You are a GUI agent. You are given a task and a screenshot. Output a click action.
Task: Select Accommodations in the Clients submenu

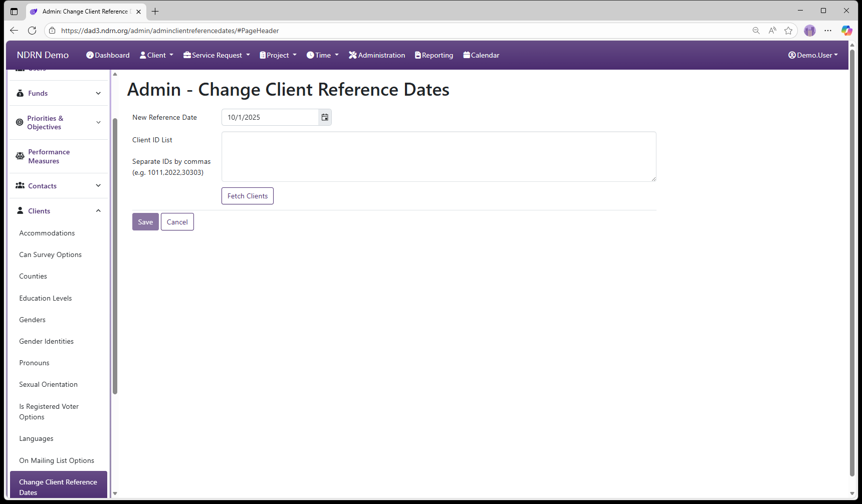(x=47, y=233)
